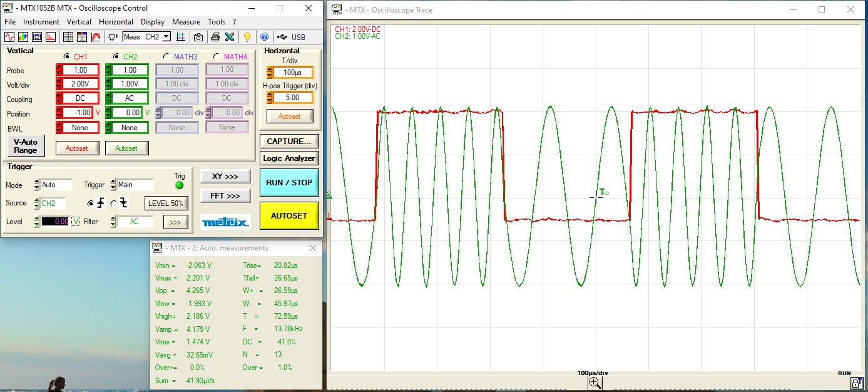Click the Excel export toolbar icon

pos(230,37)
